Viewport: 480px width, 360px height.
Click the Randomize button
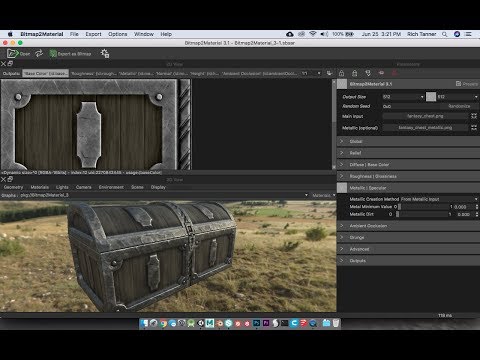pos(459,106)
